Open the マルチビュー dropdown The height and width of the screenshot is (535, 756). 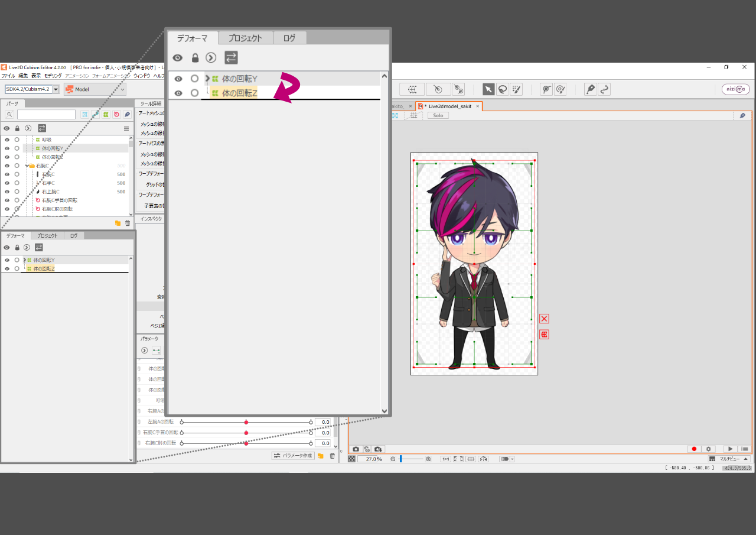click(x=729, y=459)
